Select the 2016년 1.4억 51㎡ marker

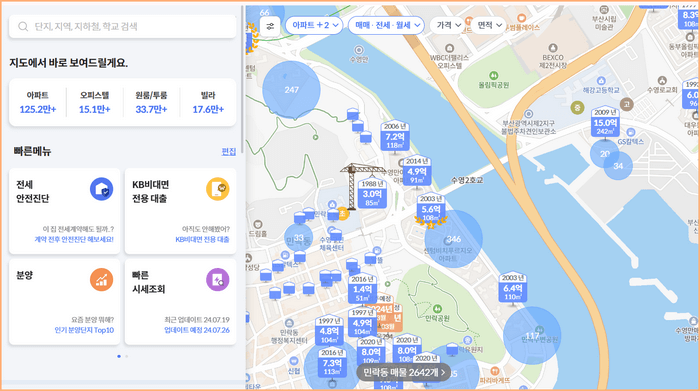(x=362, y=289)
